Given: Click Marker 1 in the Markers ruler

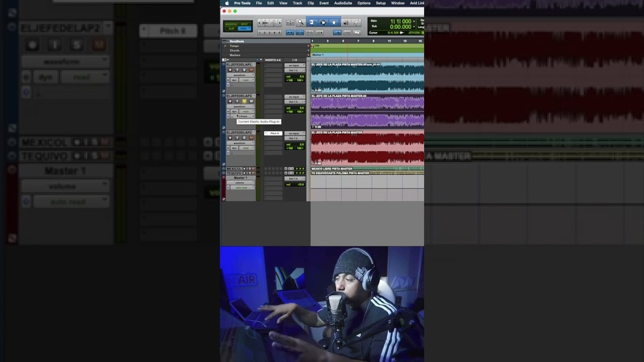Looking at the screenshot, I should click(318, 55).
